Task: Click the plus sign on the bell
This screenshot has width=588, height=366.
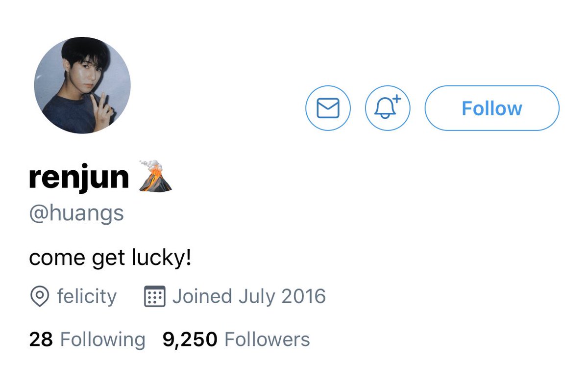Action: click(x=396, y=99)
